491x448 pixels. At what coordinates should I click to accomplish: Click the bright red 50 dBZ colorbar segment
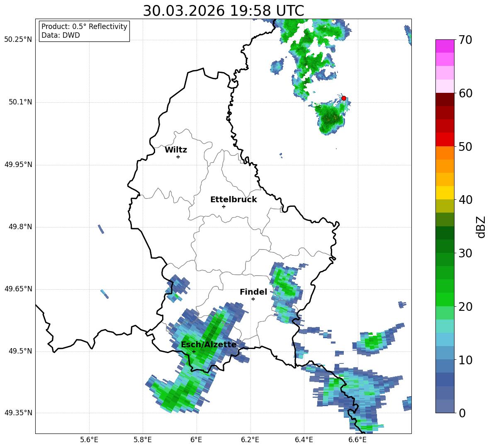(445, 140)
